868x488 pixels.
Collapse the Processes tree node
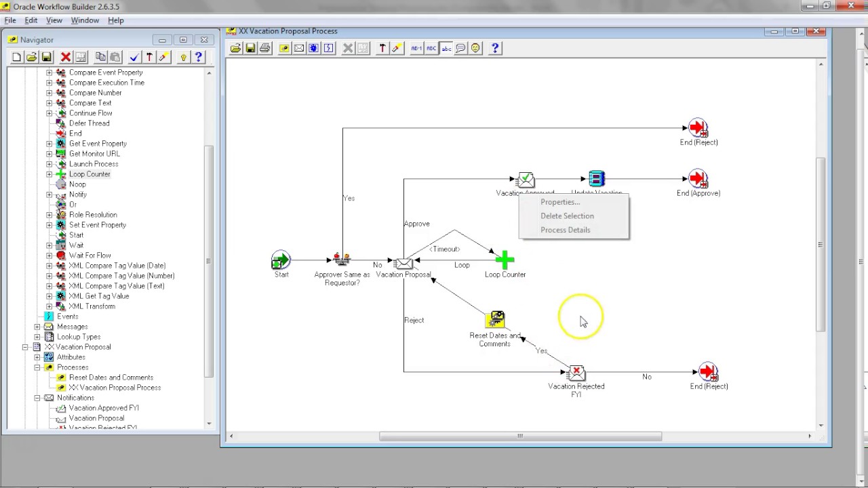click(37, 367)
